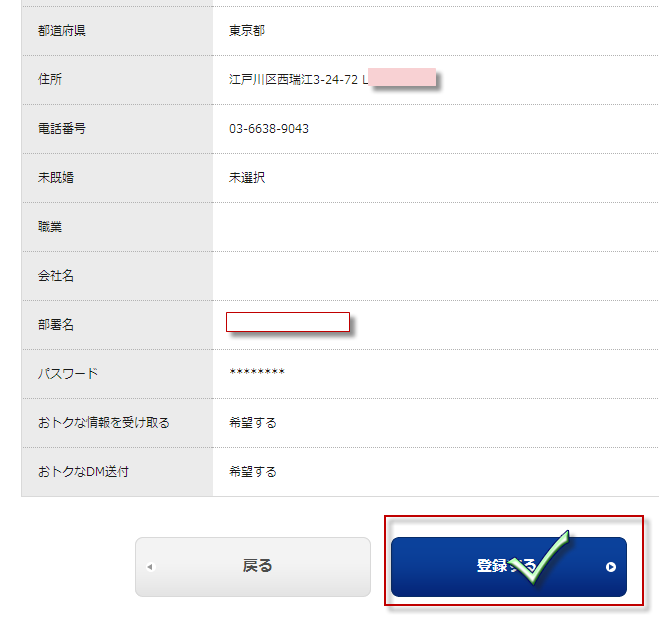Click the 希望する value for おトクな情報
This screenshot has height=619, width=659.
click(253, 423)
